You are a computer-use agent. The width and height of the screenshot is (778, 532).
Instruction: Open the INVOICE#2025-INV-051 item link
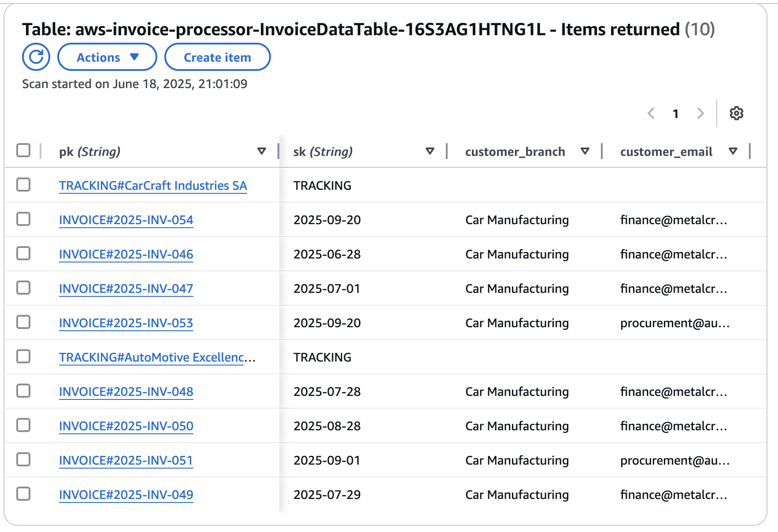[126, 460]
